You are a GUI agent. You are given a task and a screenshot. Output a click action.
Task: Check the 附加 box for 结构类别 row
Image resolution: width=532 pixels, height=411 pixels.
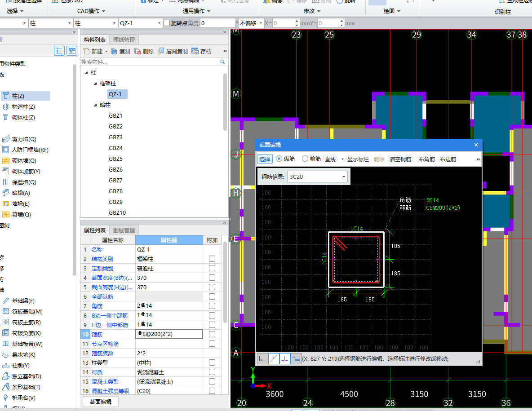point(212,259)
